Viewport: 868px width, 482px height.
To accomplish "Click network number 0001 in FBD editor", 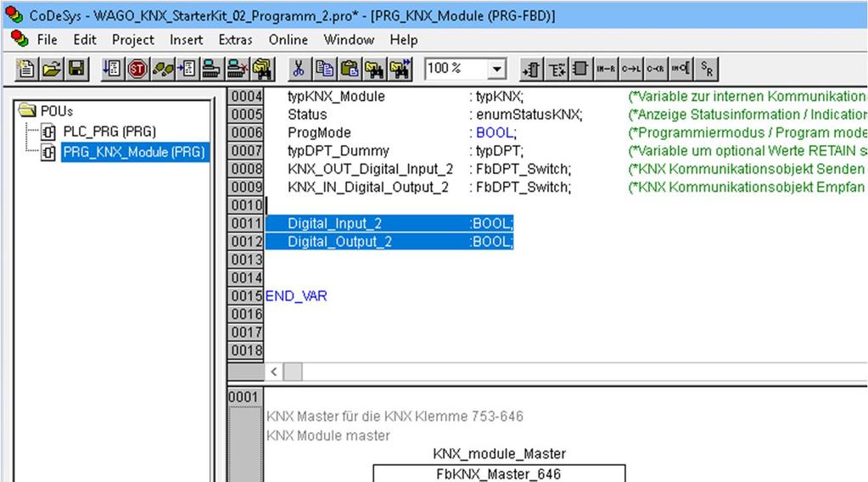I will point(244,397).
